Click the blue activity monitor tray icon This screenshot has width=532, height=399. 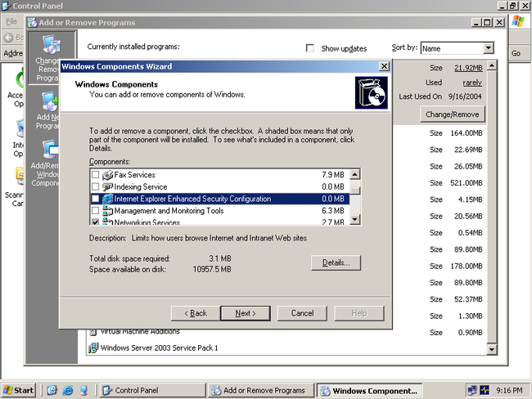click(x=485, y=391)
